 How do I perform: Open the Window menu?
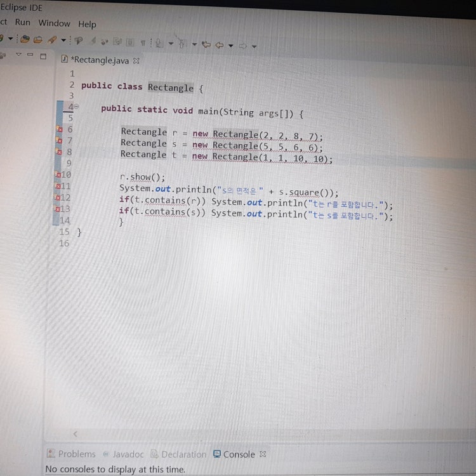point(54,23)
